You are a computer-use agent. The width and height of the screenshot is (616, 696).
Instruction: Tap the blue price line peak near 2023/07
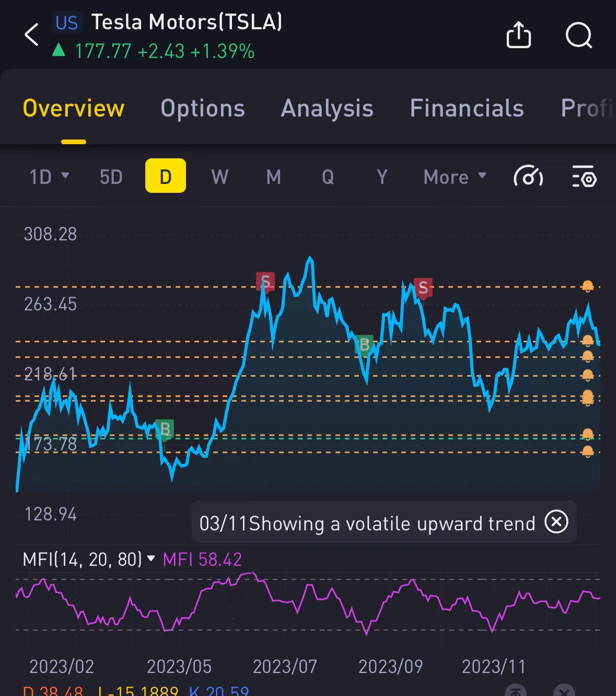310,258
